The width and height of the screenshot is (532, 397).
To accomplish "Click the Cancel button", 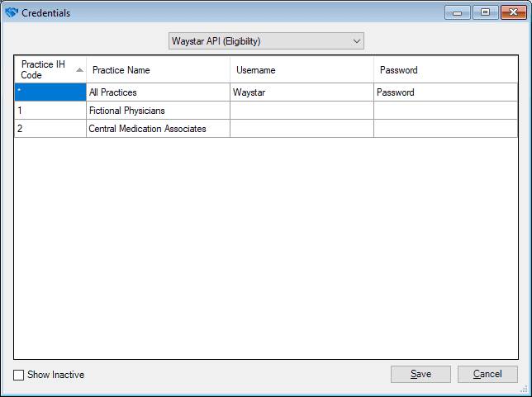I will click(x=487, y=374).
